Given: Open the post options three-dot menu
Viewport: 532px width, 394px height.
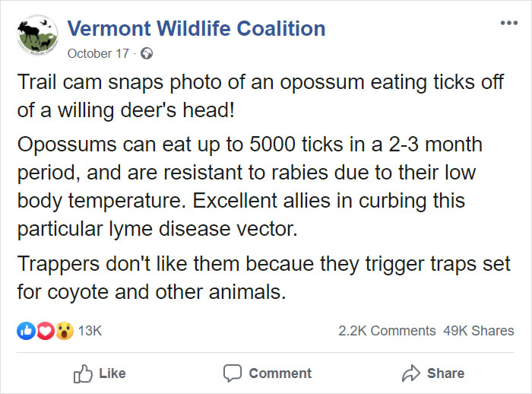Looking at the screenshot, I should point(508,23).
